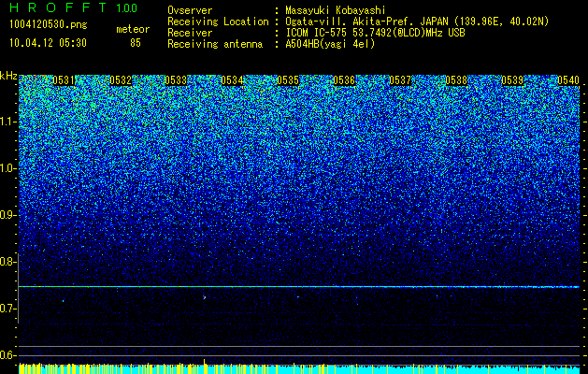Click the red meteor echo dot below 0533

(x=205, y=297)
